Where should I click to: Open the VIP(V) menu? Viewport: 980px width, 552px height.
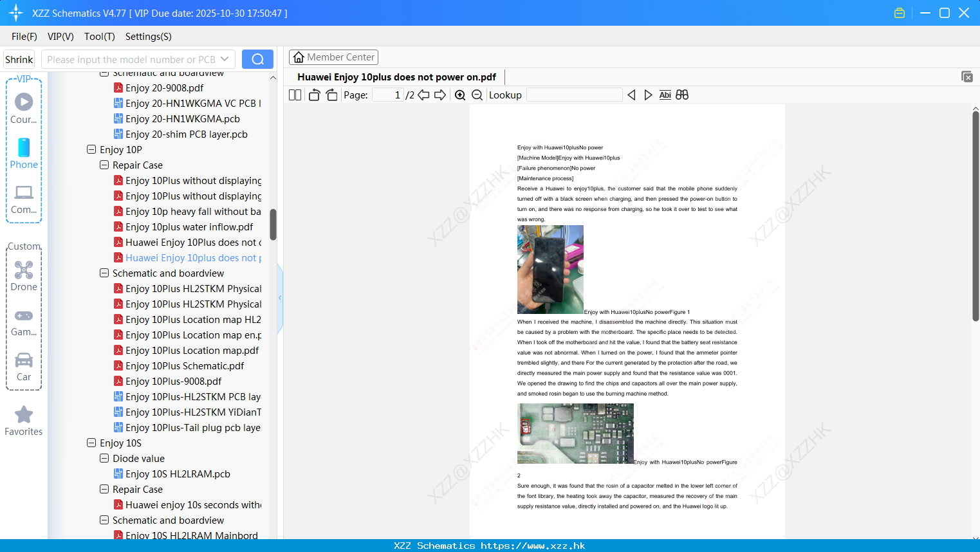coord(60,37)
